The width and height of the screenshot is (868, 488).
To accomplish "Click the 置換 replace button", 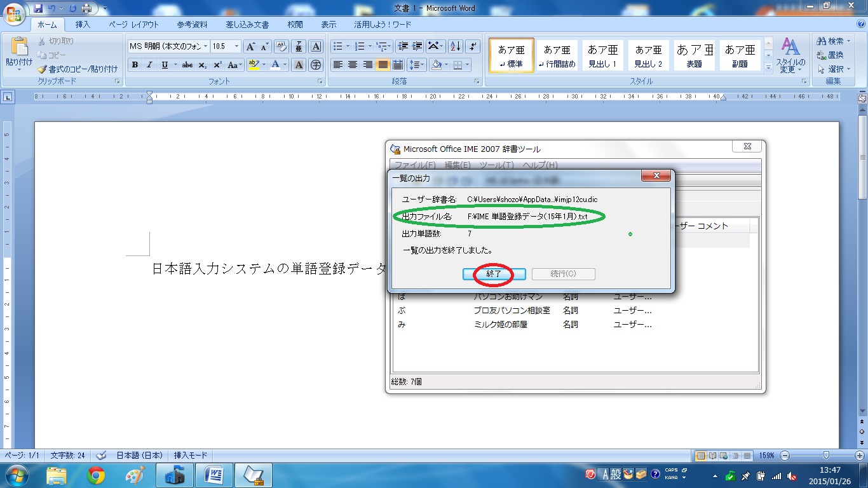I will tap(831, 55).
